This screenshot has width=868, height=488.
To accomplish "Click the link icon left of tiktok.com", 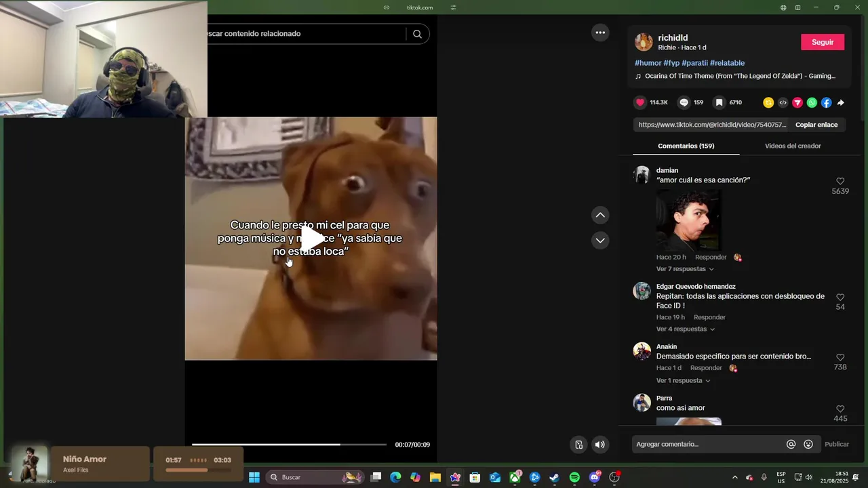I will point(387,7).
